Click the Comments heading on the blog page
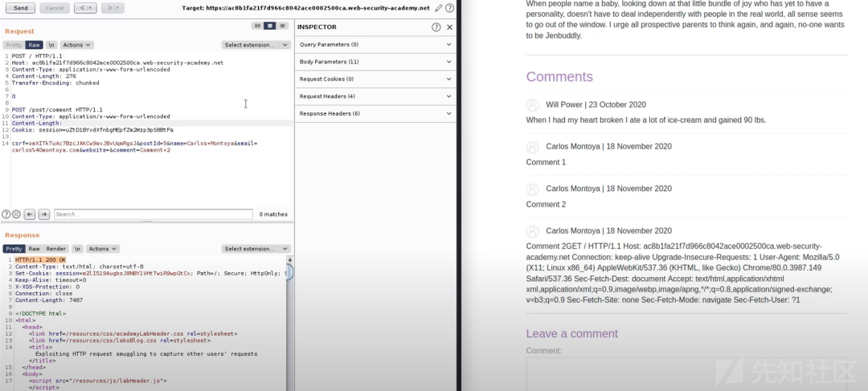This screenshot has width=868, height=391. (559, 76)
